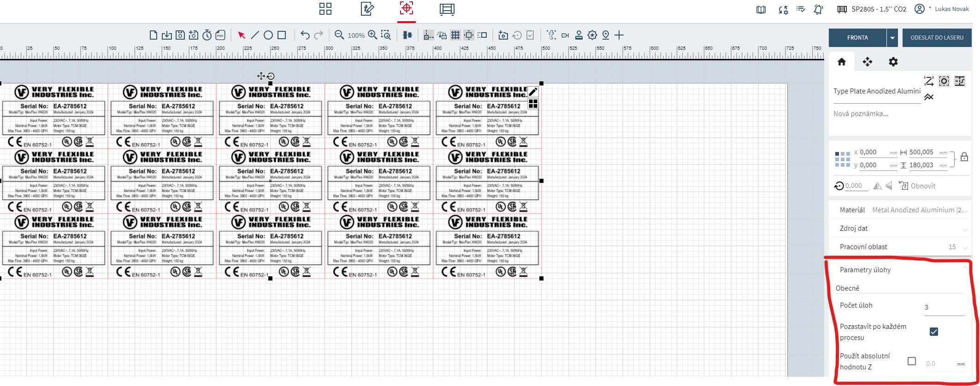Export the design as PNG

coord(220,35)
